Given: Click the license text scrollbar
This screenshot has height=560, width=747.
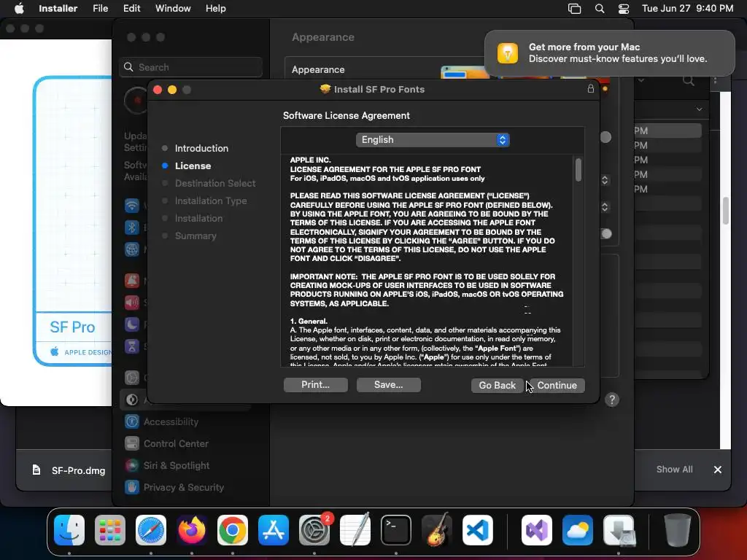Looking at the screenshot, I should (578, 170).
